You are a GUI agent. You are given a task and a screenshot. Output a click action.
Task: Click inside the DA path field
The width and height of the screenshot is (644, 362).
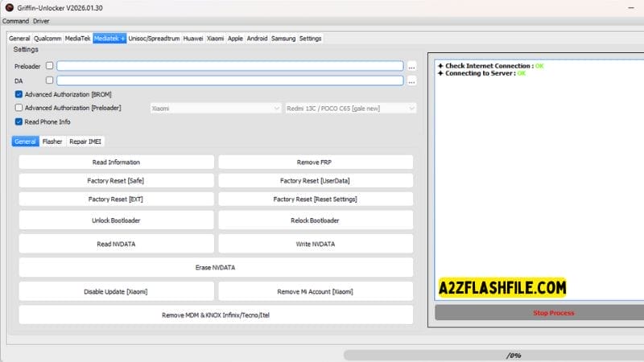[230, 80]
